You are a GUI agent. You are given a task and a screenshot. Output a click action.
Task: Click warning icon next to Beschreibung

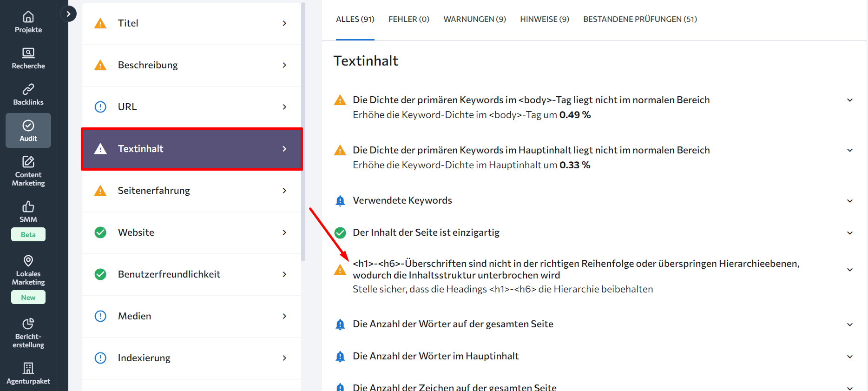100,65
